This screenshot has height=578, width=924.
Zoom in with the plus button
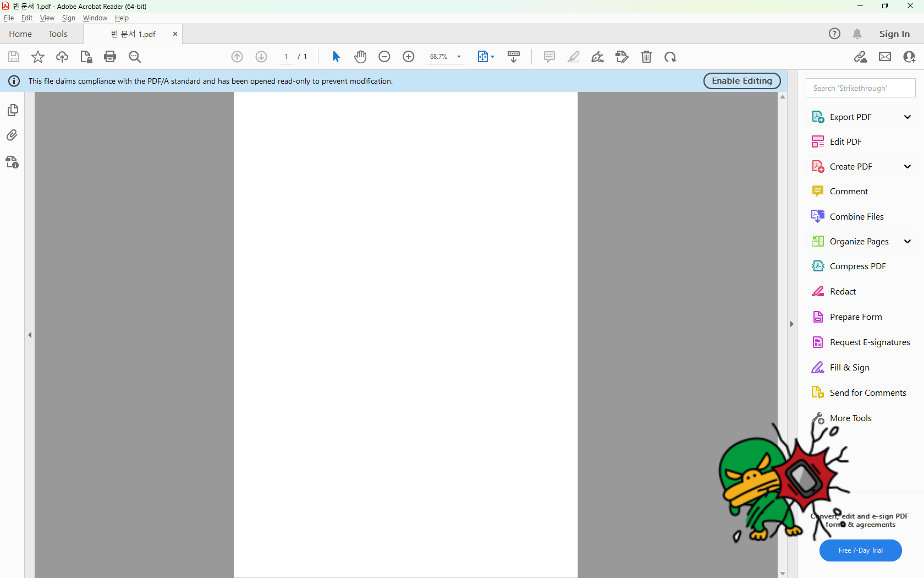tap(409, 57)
